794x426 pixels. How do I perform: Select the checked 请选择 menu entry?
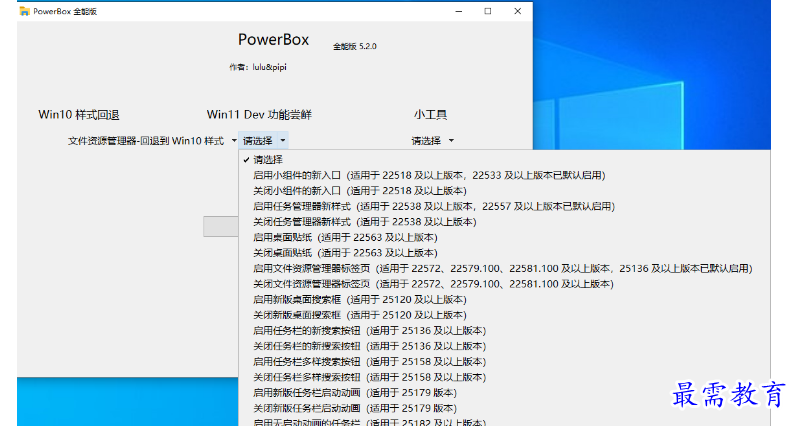point(504,160)
